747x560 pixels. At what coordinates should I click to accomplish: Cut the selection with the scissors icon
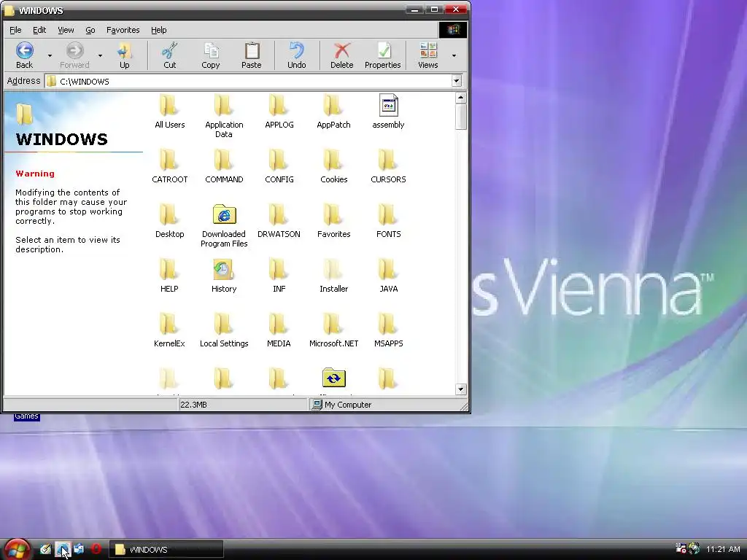(169, 55)
